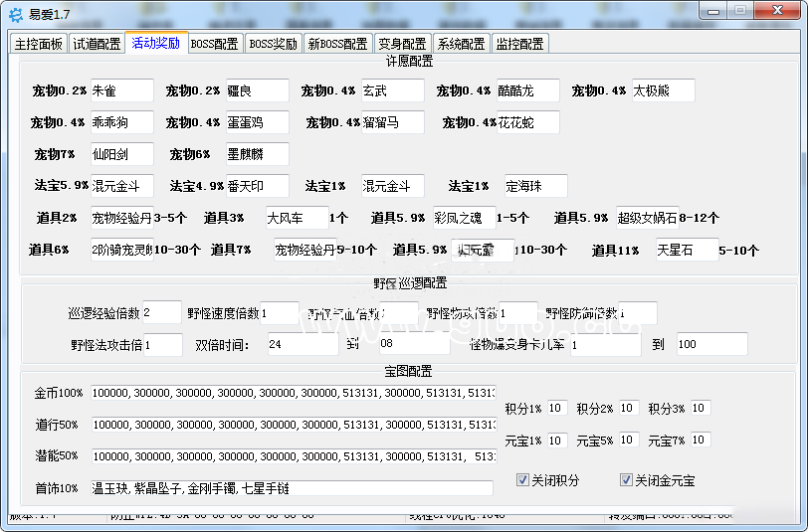Edit the 元宝1% value field
Screen dimensions: 808x532
(x=557, y=440)
